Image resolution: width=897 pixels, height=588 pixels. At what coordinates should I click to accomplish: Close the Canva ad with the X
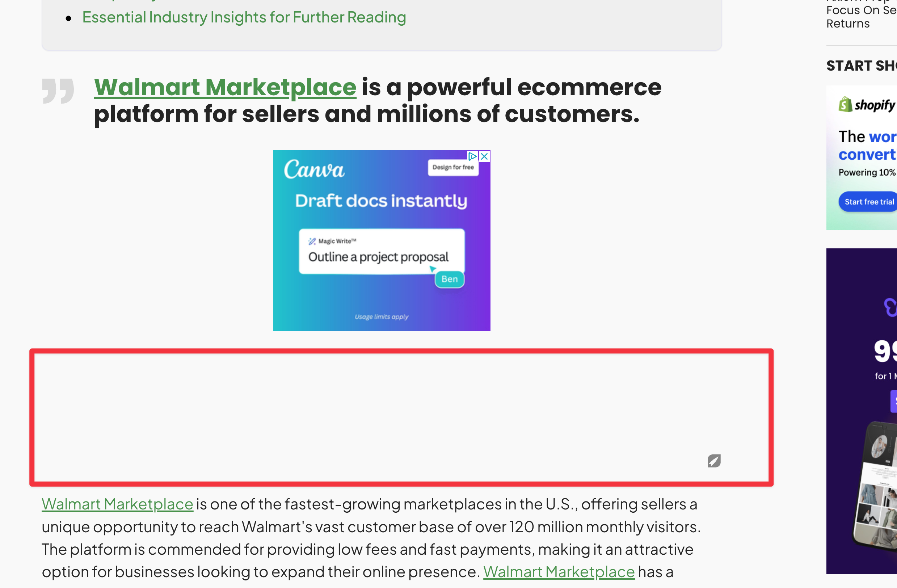[x=485, y=156]
